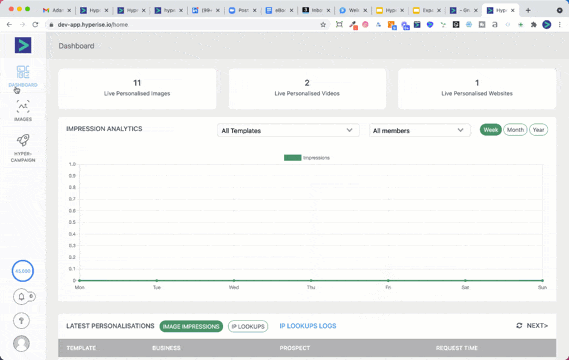Open the user profile avatar
Image resolution: width=569 pixels, height=360 pixels.
tap(21, 343)
